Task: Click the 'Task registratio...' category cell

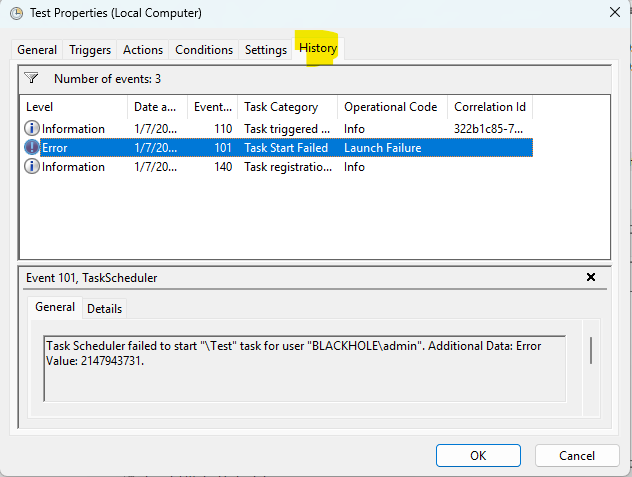Action: click(x=288, y=167)
